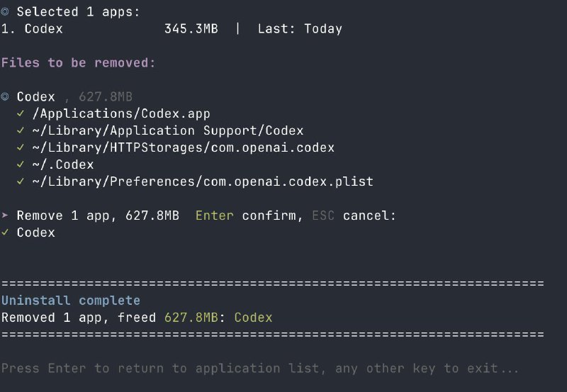Click the checkmark beside /Applications/Codex.app
567x392 pixels.
tap(21, 113)
